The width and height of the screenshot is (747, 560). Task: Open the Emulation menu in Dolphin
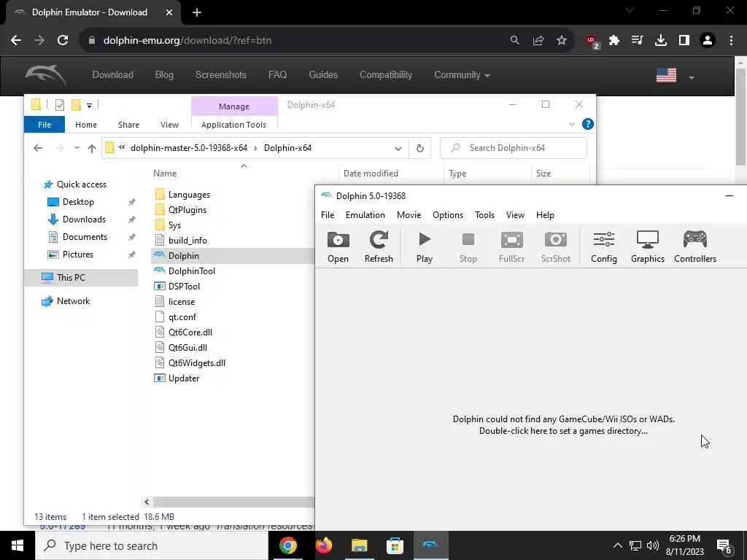(x=365, y=215)
